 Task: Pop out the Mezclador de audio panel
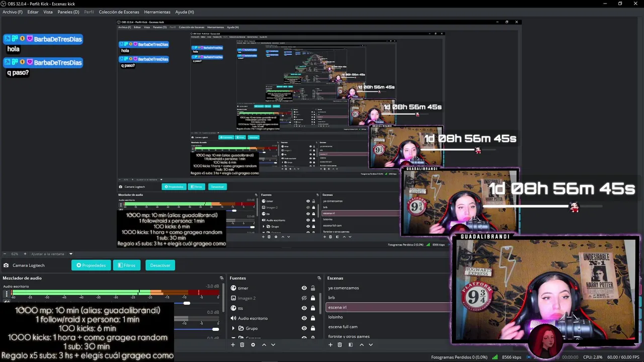point(221,278)
